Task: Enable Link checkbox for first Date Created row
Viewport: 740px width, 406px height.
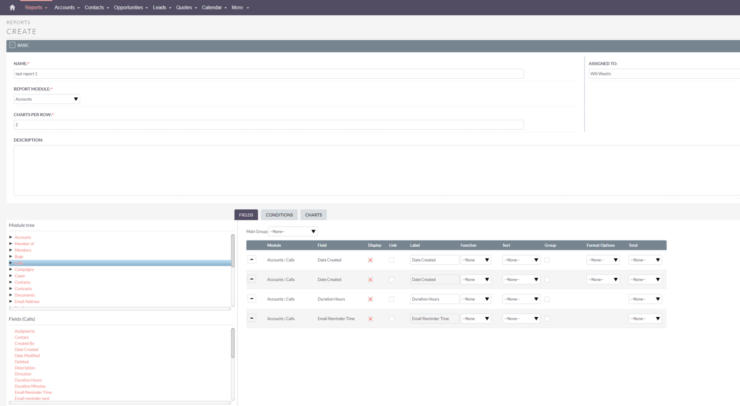Action: click(x=392, y=260)
